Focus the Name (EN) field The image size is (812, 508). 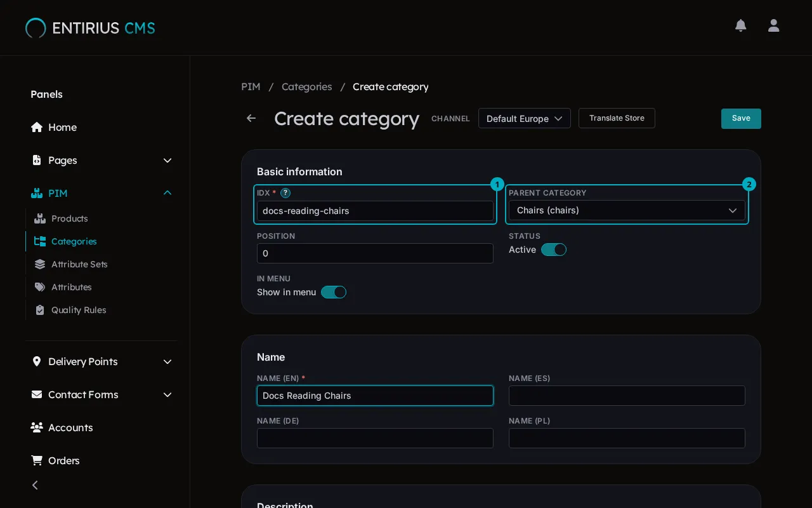pos(375,396)
